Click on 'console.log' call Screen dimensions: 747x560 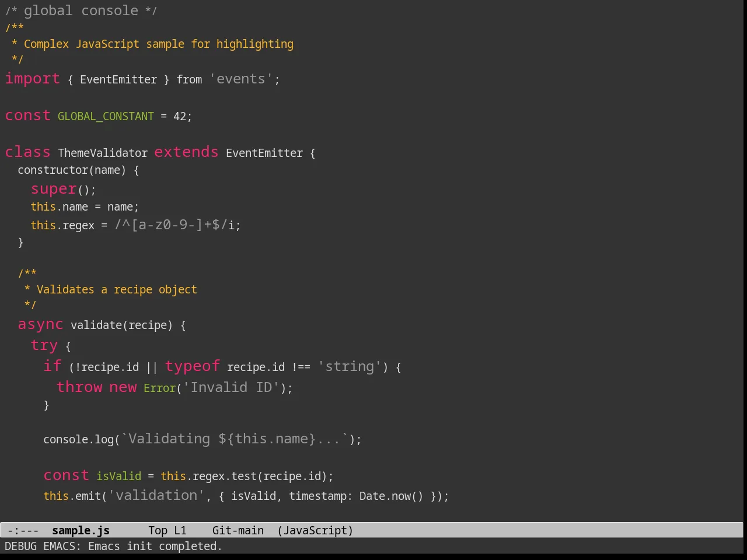click(79, 439)
